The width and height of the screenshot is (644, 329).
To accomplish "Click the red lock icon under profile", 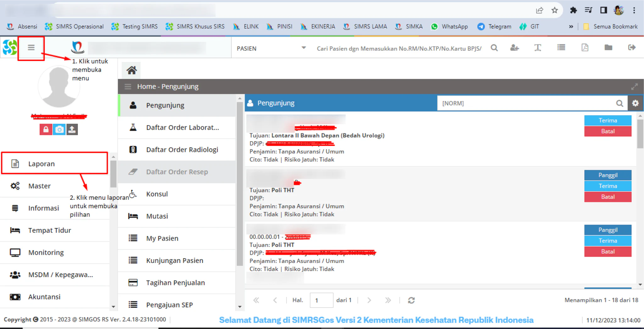I will (46, 129).
